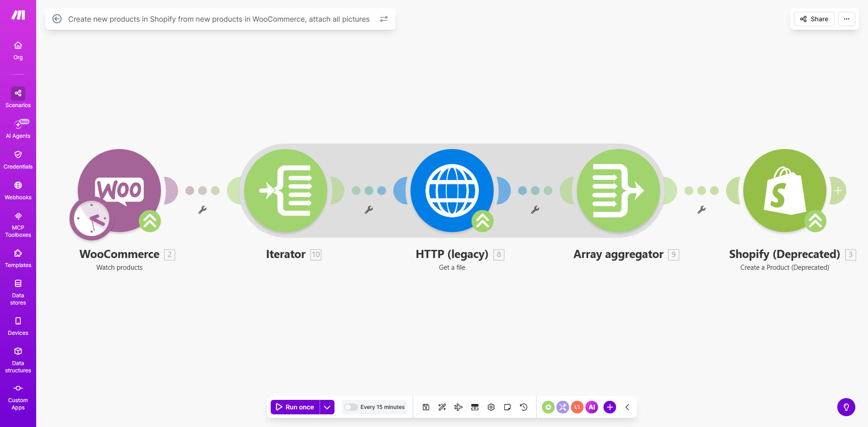
Task: Select the Array aggregator module
Action: [x=618, y=191]
